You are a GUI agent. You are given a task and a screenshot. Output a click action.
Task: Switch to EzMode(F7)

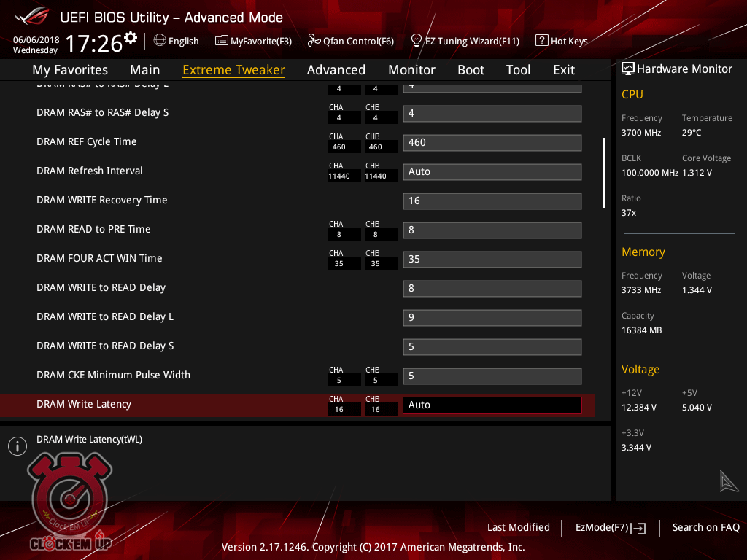coord(610,527)
